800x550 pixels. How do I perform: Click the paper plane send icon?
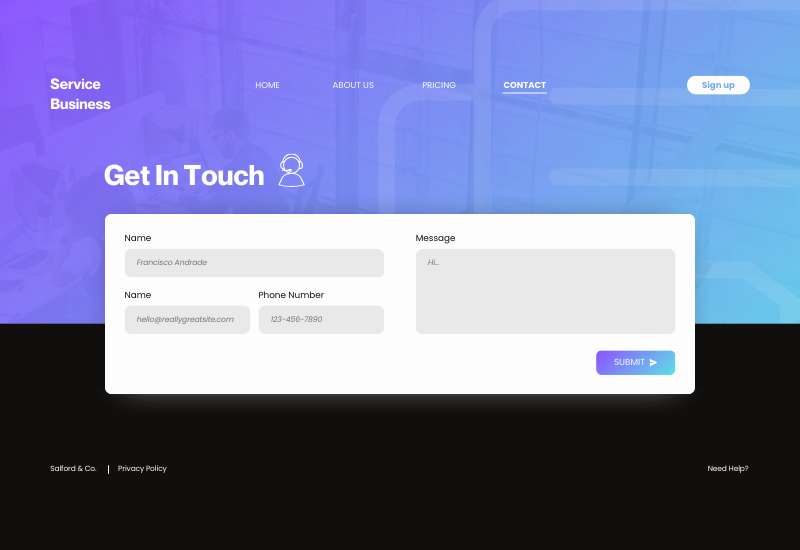point(653,363)
